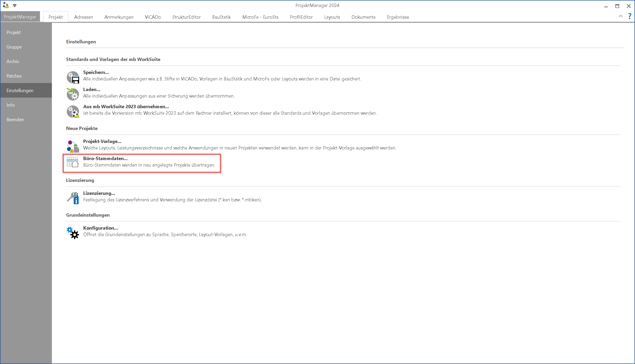Open the ViCADo tab
Image resolution: width=635 pixels, height=364 pixels.
pos(153,17)
